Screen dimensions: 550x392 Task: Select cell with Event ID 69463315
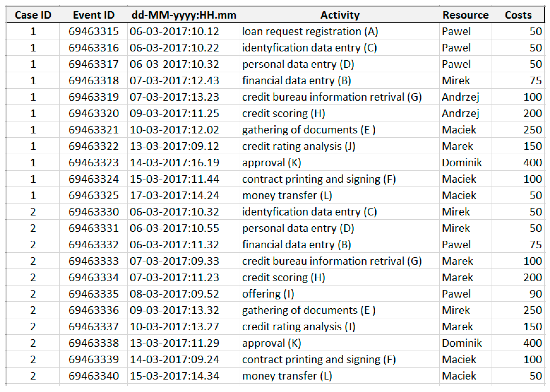(93, 31)
